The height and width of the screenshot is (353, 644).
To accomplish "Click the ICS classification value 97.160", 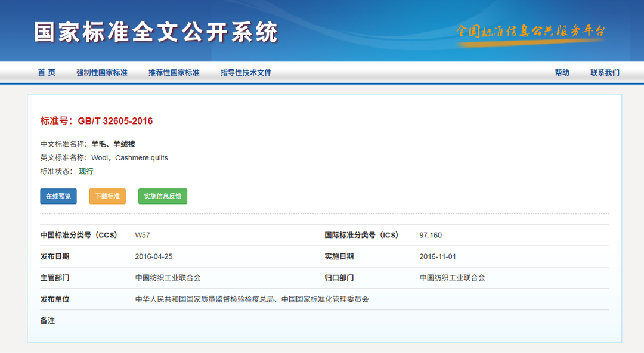I will point(431,235).
